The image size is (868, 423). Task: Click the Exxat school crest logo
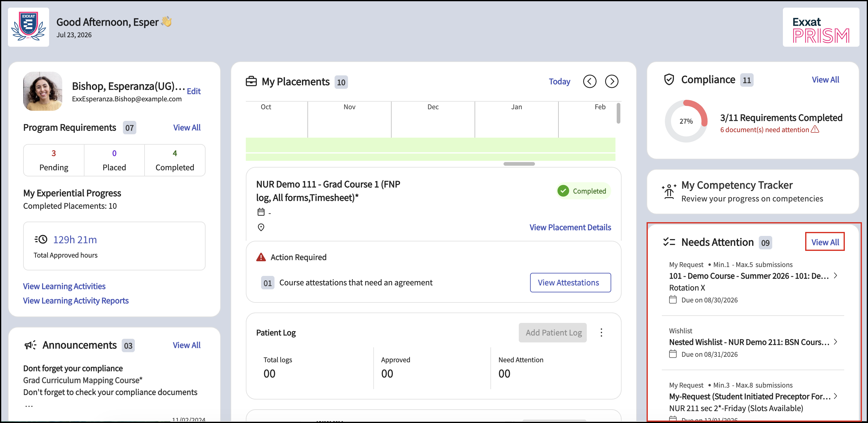[x=28, y=27]
